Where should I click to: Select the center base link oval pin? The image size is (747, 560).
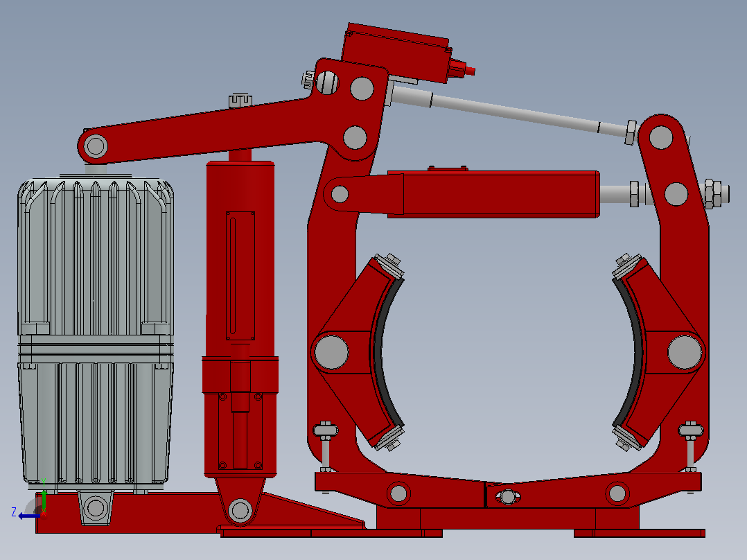click(x=508, y=497)
